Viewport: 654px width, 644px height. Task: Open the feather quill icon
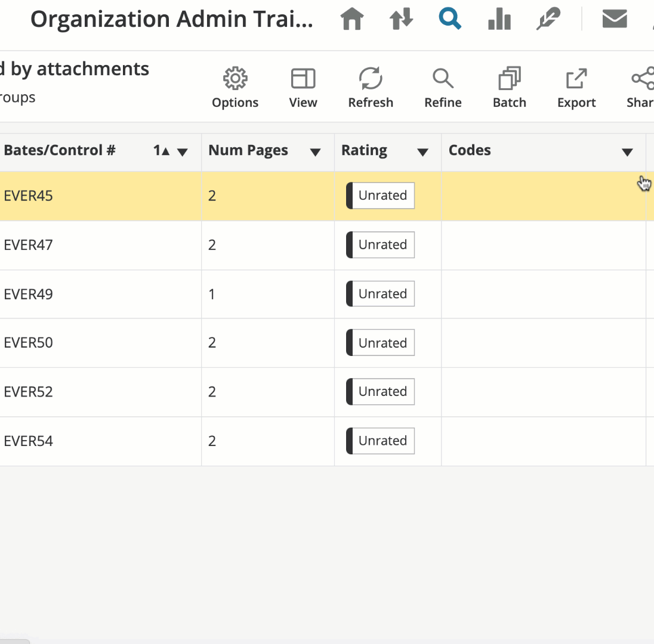pyautogui.click(x=548, y=19)
